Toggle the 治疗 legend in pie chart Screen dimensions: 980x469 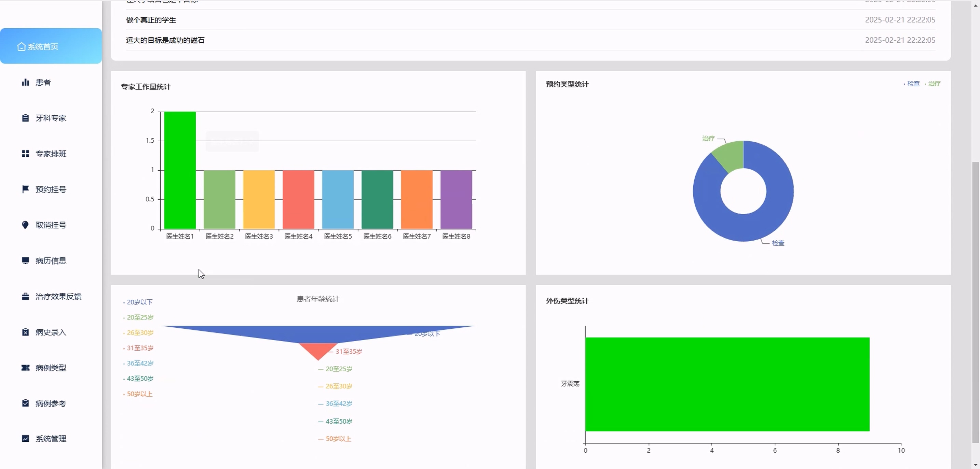(934, 84)
